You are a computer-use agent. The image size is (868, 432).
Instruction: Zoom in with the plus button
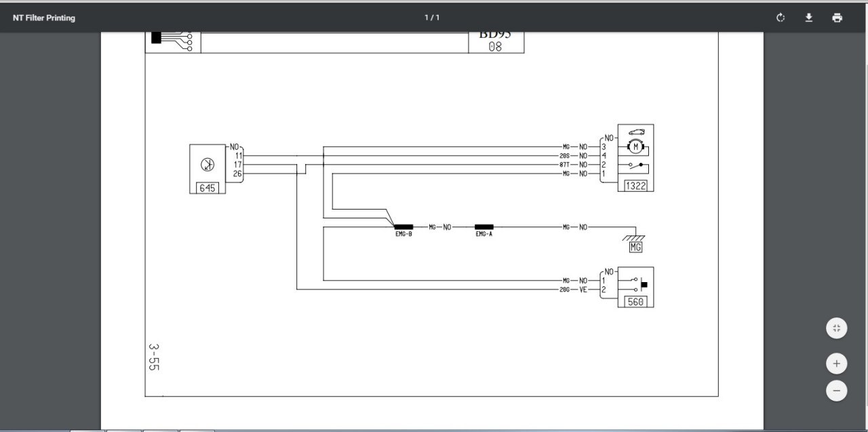click(x=837, y=364)
